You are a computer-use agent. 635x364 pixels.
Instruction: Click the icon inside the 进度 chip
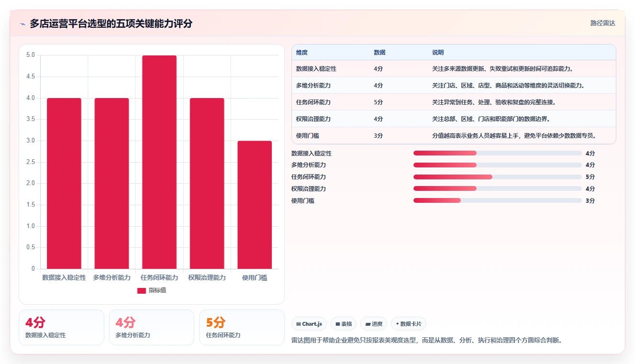[x=368, y=324]
